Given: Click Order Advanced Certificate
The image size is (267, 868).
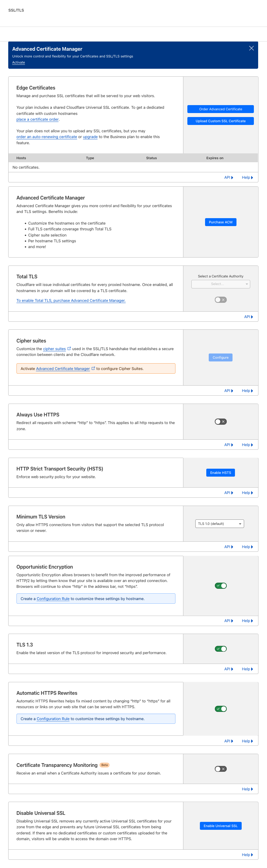Looking at the screenshot, I should click(x=221, y=109).
